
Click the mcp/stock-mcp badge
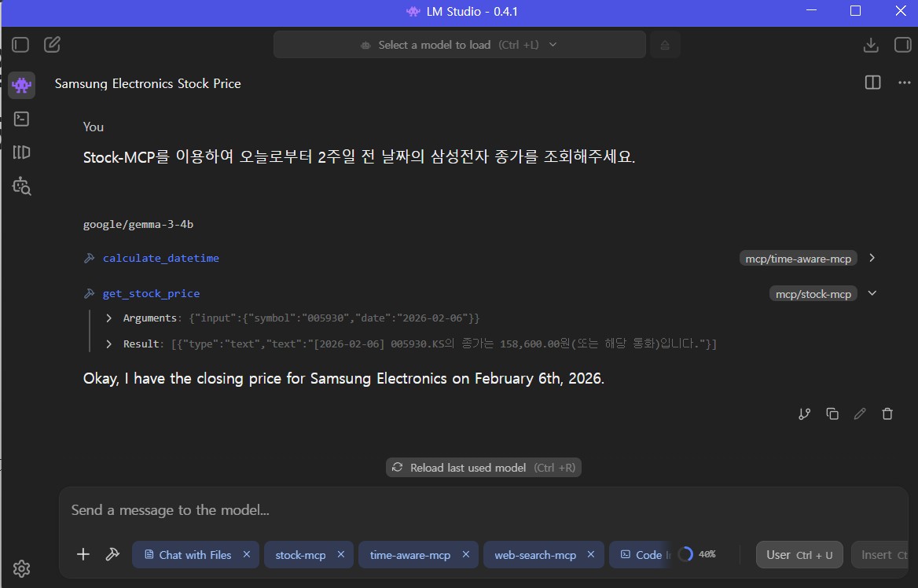[x=813, y=294]
